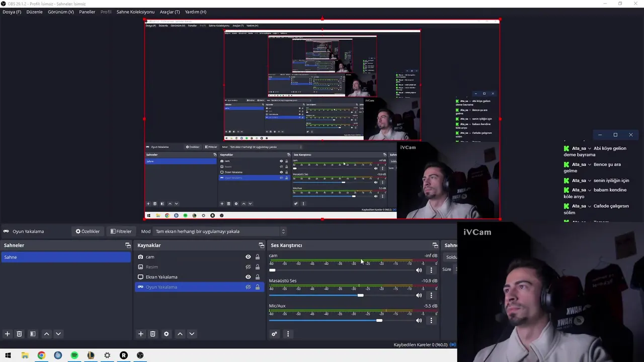Screen dimensions: 644x362
Task: Mute the cam audio speaker icon
Action: coord(419,270)
